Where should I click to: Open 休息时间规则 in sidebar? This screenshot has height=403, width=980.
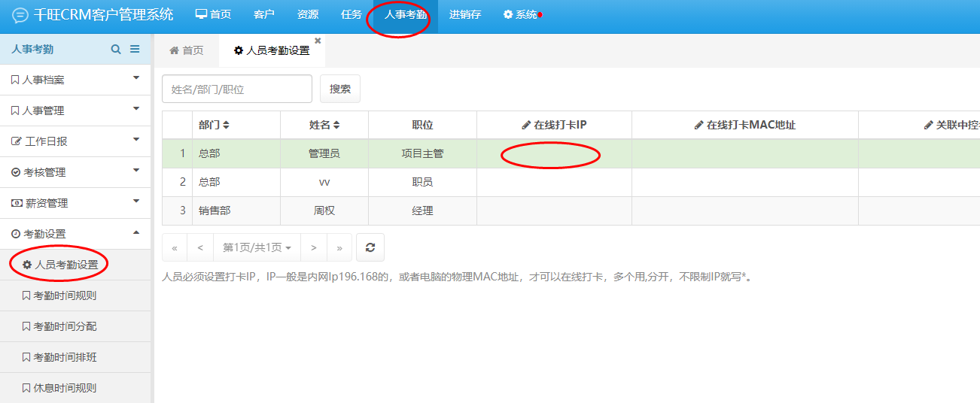(75, 388)
